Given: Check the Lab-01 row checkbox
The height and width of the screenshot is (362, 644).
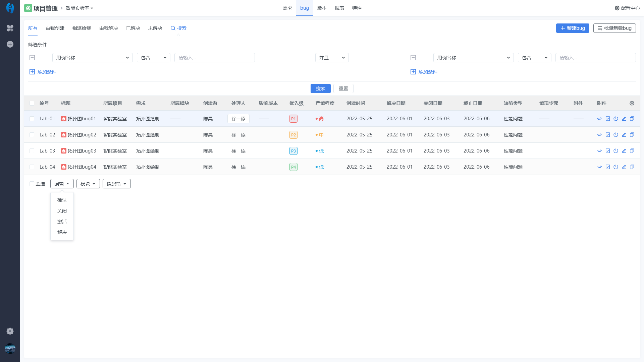Looking at the screenshot, I should coord(32,119).
